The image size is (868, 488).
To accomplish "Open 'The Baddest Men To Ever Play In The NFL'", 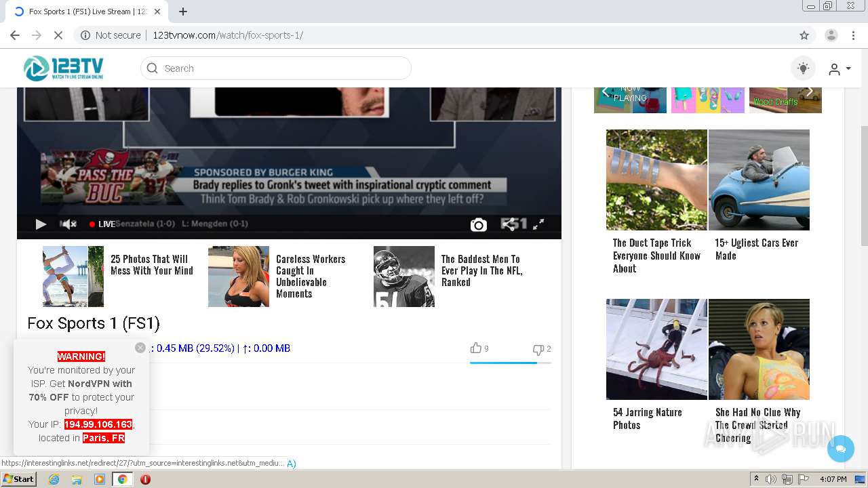I will coord(481,270).
